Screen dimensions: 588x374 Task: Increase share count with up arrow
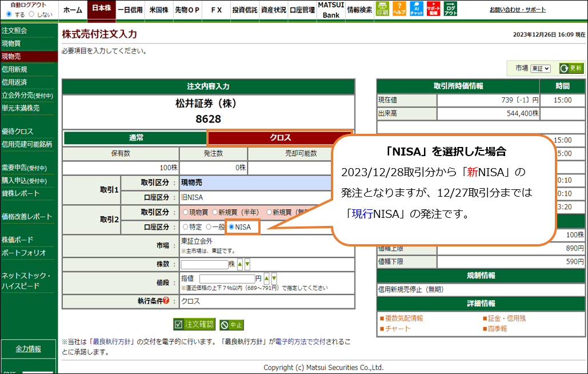point(240,264)
